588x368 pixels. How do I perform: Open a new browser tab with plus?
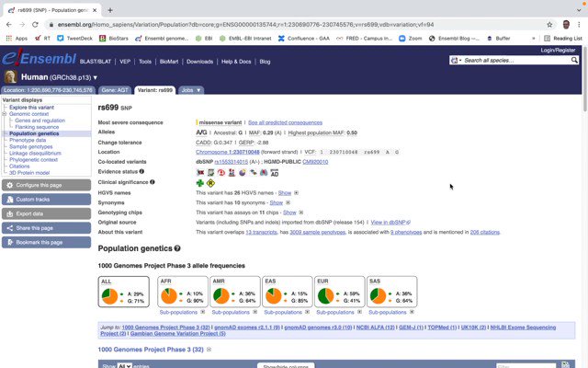(110, 10)
